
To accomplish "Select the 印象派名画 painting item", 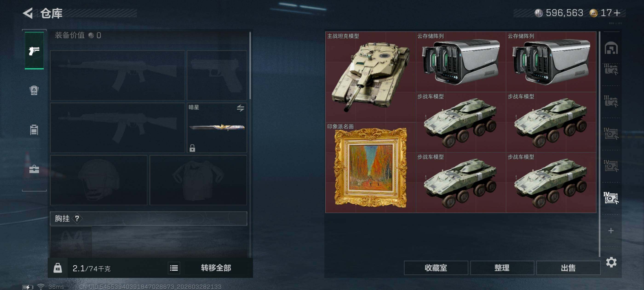I will 371,167.
